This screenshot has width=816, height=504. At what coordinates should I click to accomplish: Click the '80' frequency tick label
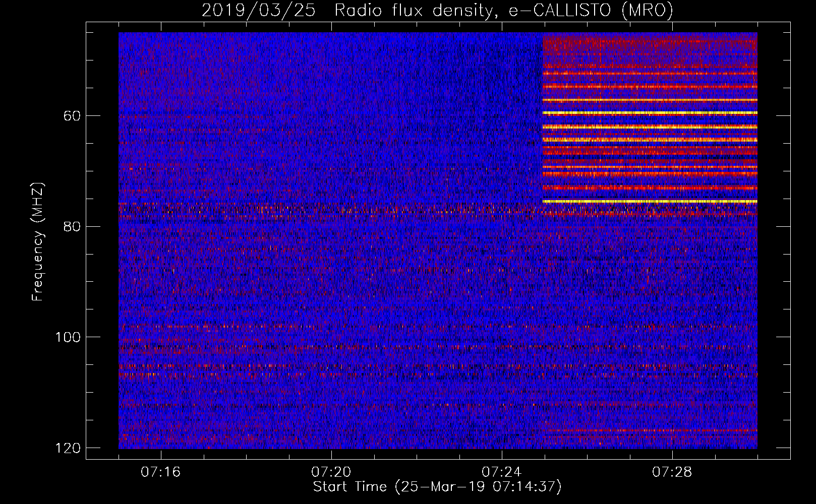(72, 226)
